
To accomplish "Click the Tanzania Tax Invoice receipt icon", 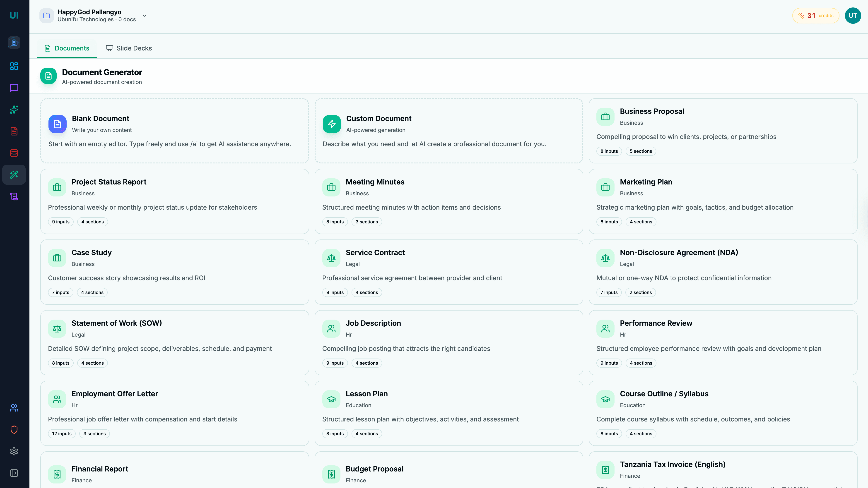I will point(605,470).
